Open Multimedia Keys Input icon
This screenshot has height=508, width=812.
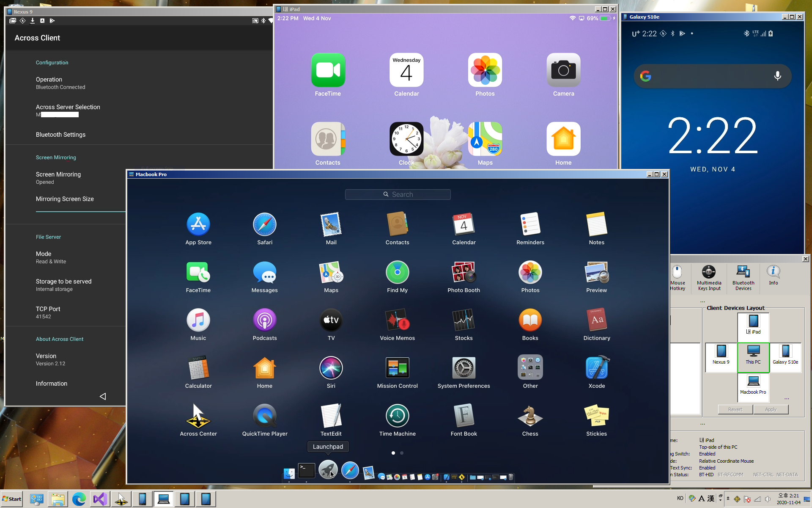[x=709, y=277]
